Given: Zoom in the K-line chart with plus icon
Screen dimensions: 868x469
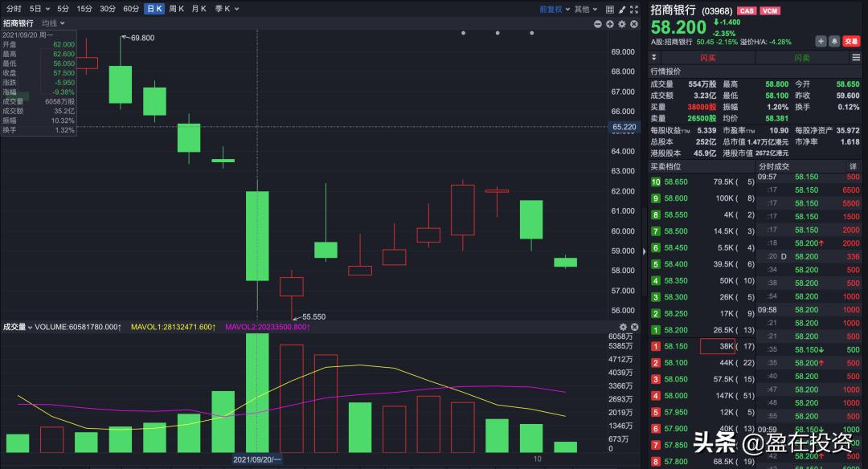Looking at the screenshot, I should (610, 24).
